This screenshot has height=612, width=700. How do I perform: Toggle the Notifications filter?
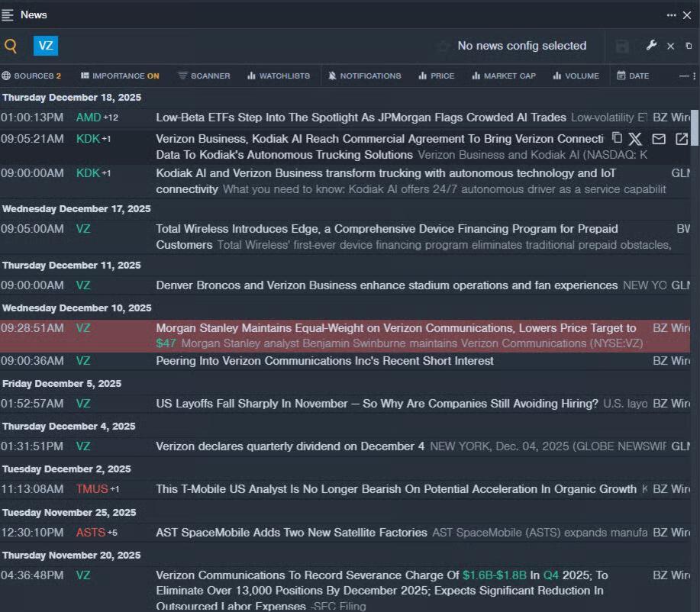364,76
